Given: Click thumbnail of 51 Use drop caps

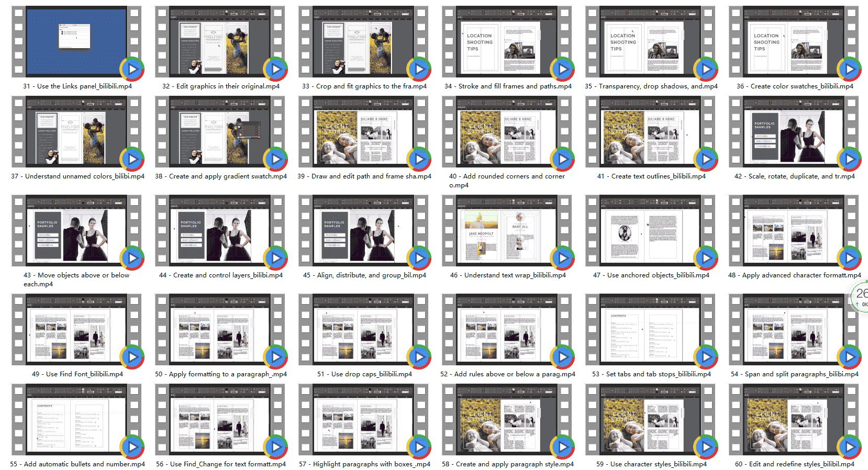Looking at the screenshot, I should pyautogui.click(x=363, y=330).
